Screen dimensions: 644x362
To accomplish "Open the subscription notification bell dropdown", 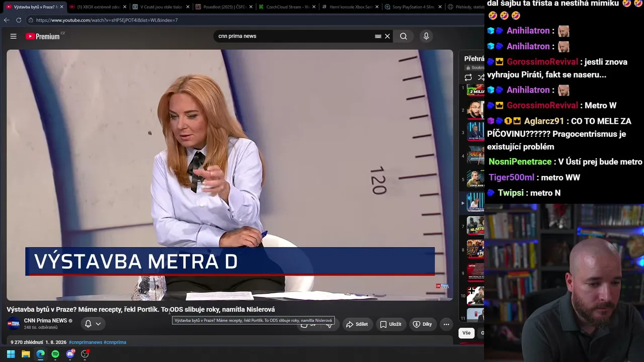I will 93,324.
